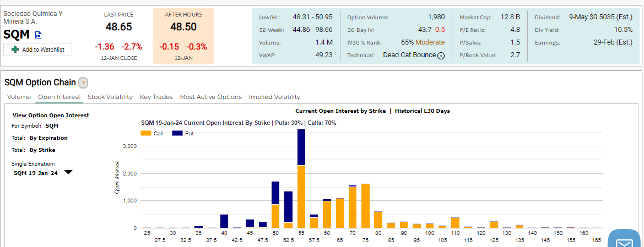This screenshot has height=247, width=644.
Task: Click the 75 strike call bar
Action: pyautogui.click(x=365, y=206)
